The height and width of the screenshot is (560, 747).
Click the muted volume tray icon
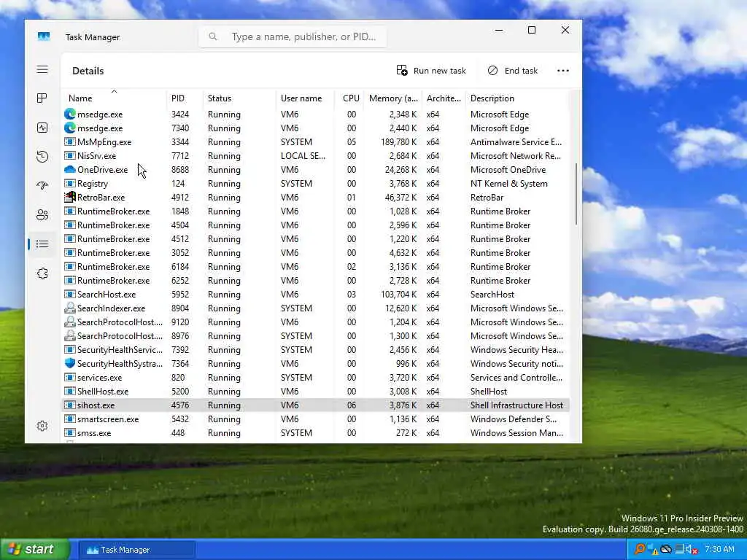tap(692, 550)
